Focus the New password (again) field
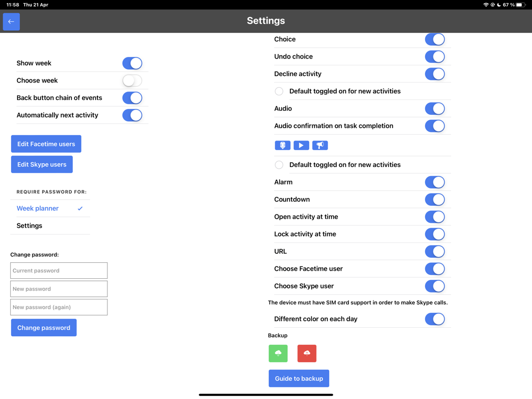 click(x=59, y=307)
